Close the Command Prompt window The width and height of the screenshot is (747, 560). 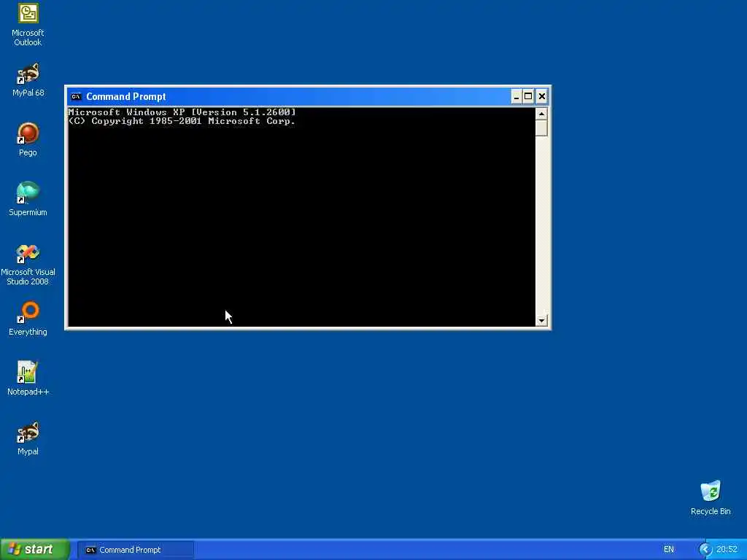click(x=542, y=97)
